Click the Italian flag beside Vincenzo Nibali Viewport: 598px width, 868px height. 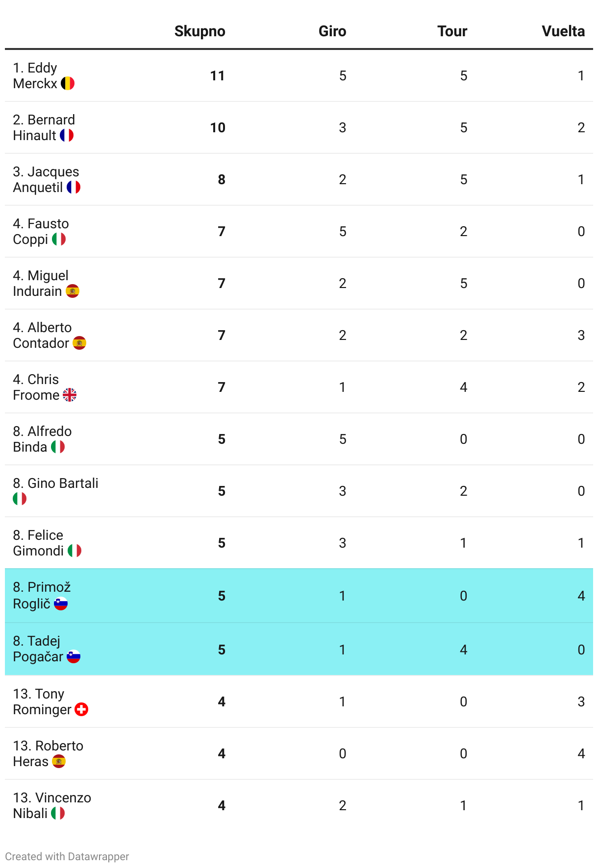tap(58, 813)
